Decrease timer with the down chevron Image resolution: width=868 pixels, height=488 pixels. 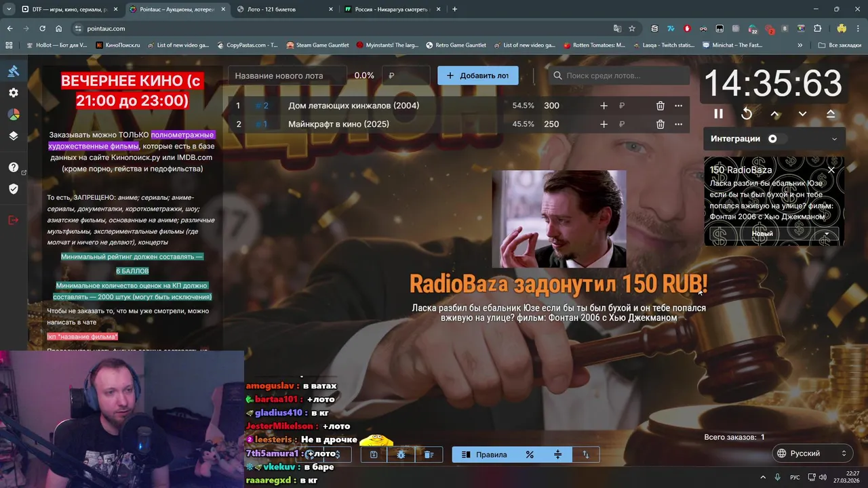(802, 114)
